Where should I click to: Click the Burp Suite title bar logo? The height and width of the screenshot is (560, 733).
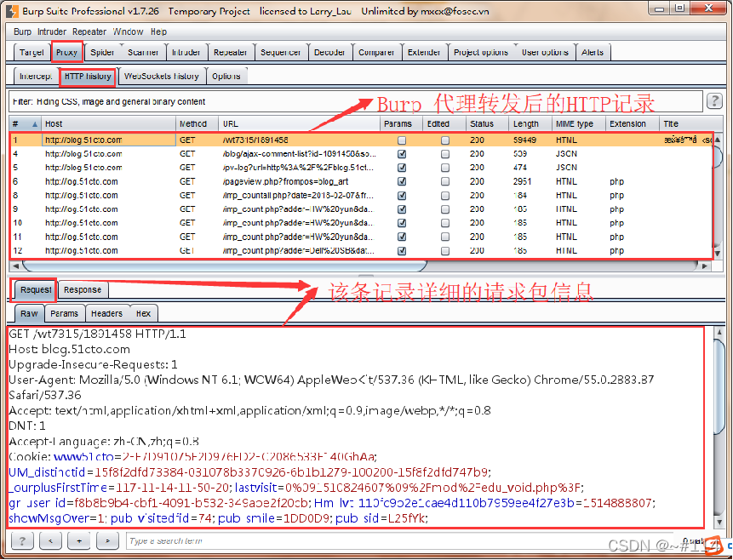click(x=13, y=11)
